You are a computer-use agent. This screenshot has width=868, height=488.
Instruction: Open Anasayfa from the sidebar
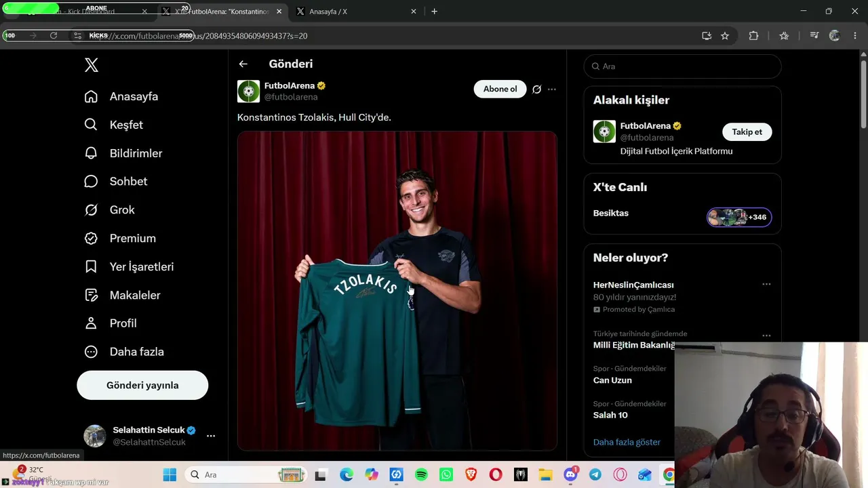tap(121, 96)
